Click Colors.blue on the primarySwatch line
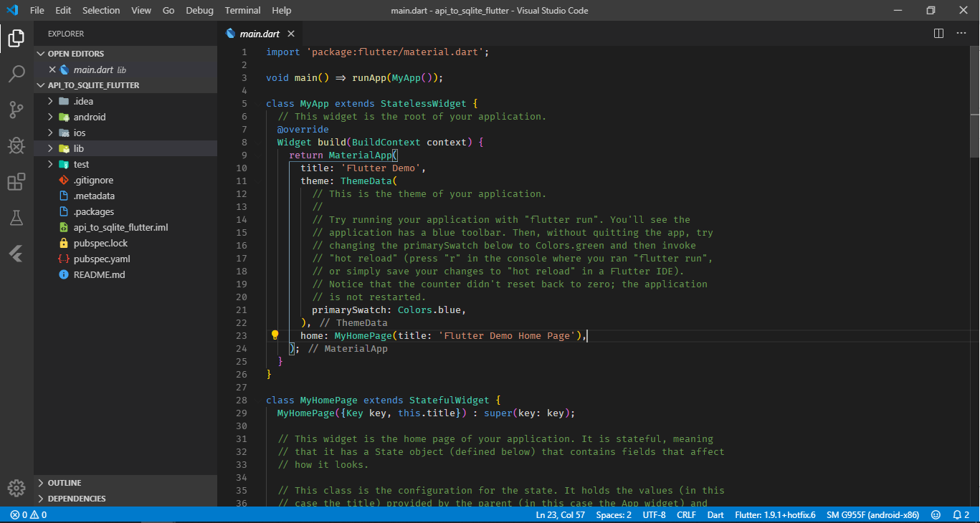This screenshot has height=523, width=980. (429, 310)
